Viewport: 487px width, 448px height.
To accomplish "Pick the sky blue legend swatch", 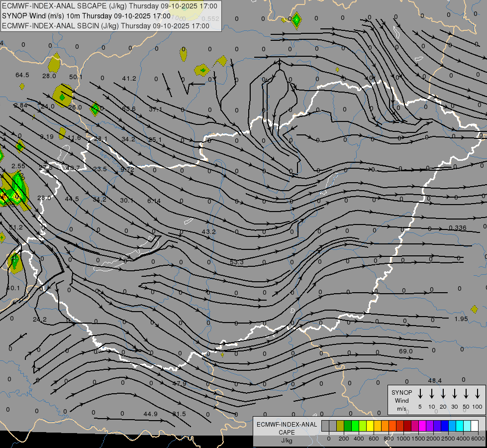I will (452, 426).
